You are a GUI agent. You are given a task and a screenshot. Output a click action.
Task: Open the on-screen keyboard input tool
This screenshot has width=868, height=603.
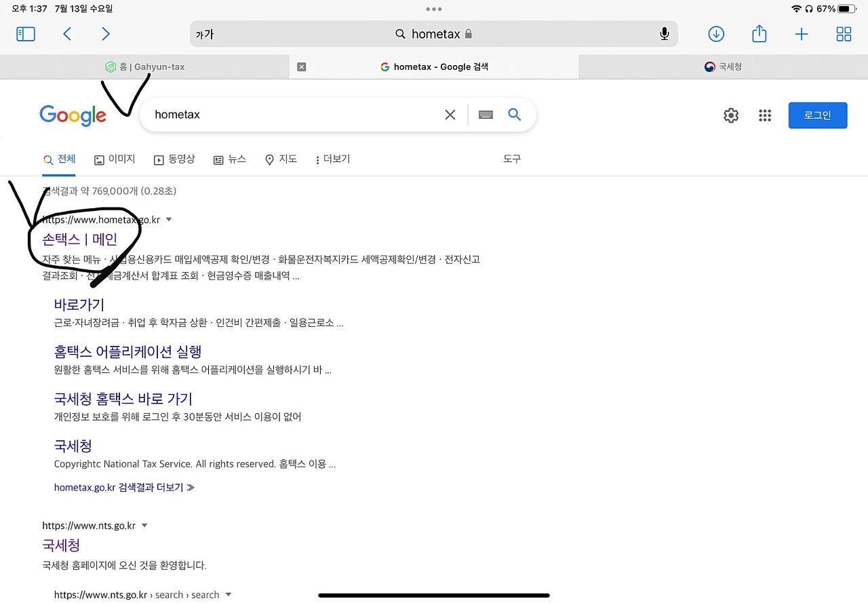click(486, 115)
